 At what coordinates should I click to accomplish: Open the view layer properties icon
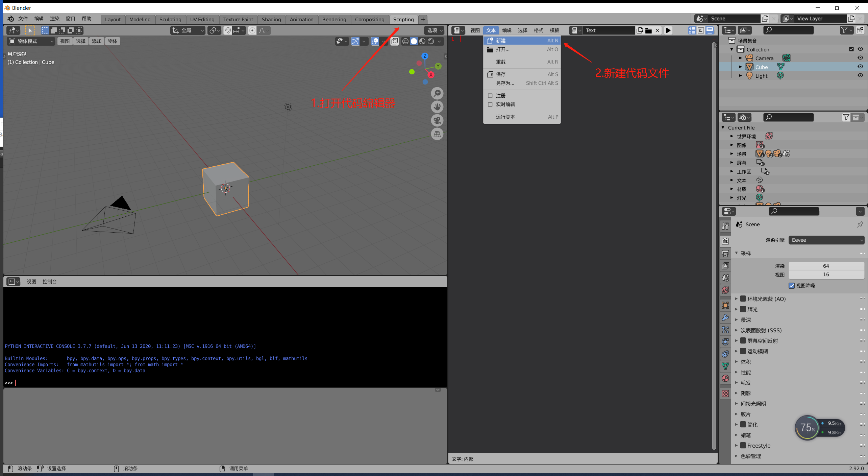725,266
